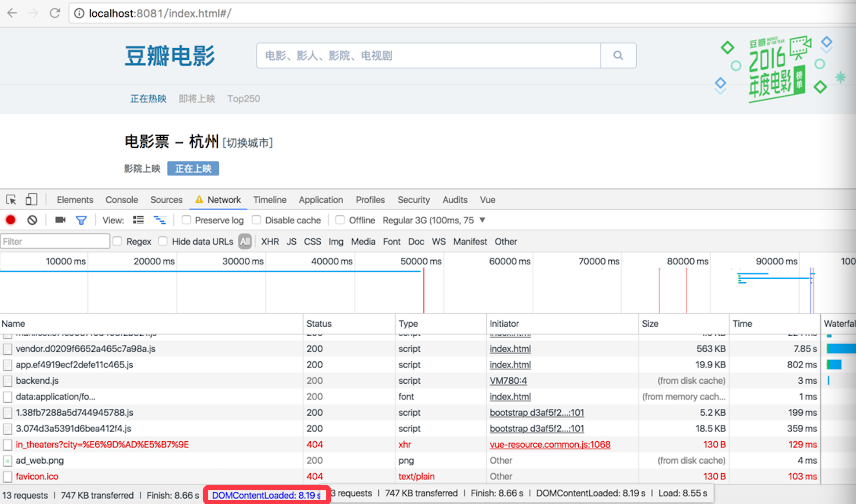856x504 pixels.
Task: Filter requests by Font
Action: click(x=392, y=241)
